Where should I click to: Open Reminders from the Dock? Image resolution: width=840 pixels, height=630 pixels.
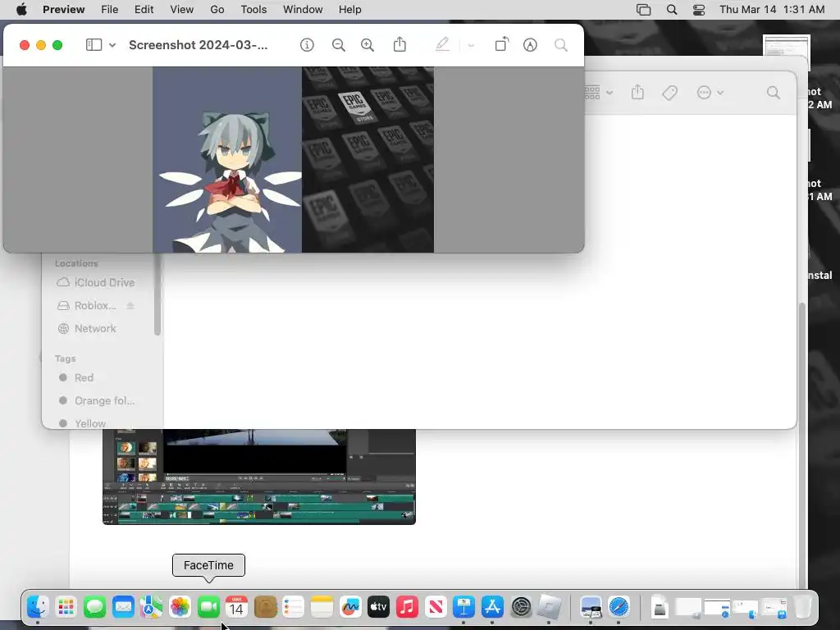(294, 607)
